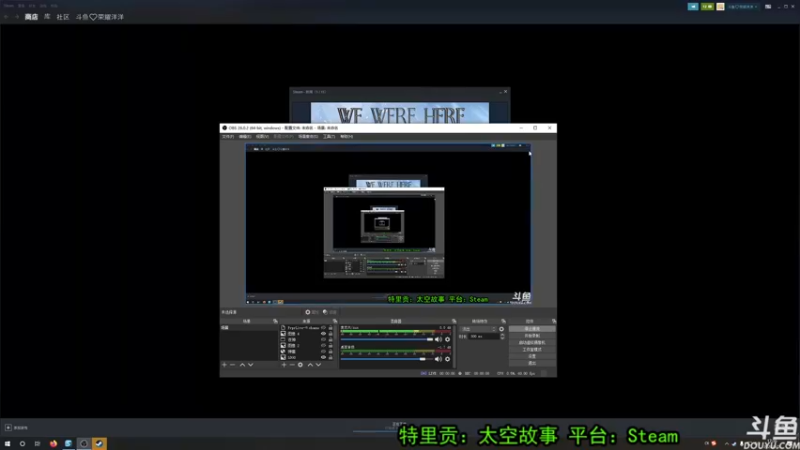Select the scene entry in Scenes list
The width and height of the screenshot is (800, 450).
click(x=249, y=328)
